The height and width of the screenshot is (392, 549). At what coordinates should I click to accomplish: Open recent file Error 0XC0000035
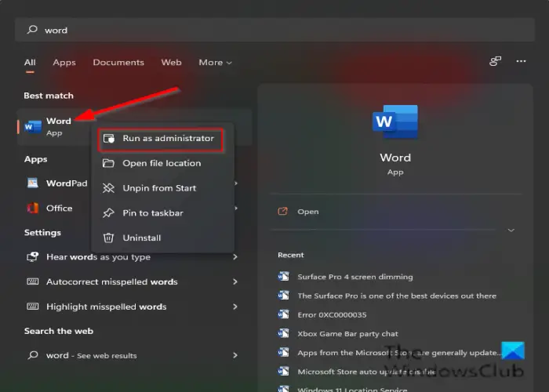pyautogui.click(x=332, y=314)
